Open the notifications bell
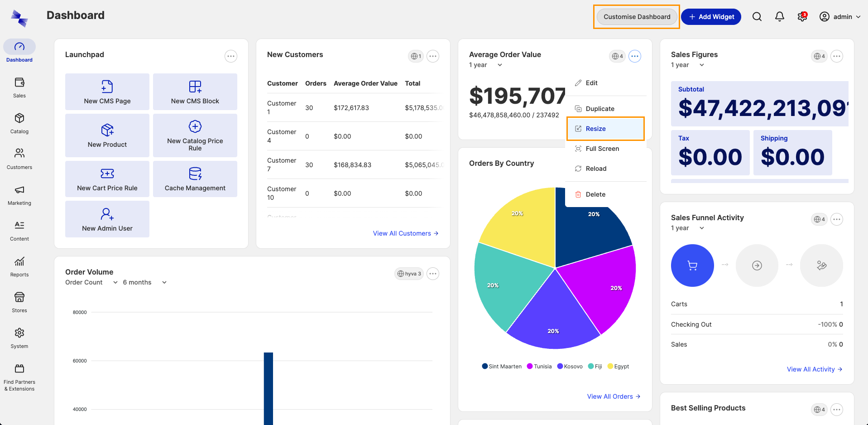This screenshot has height=425, width=868. 779,17
